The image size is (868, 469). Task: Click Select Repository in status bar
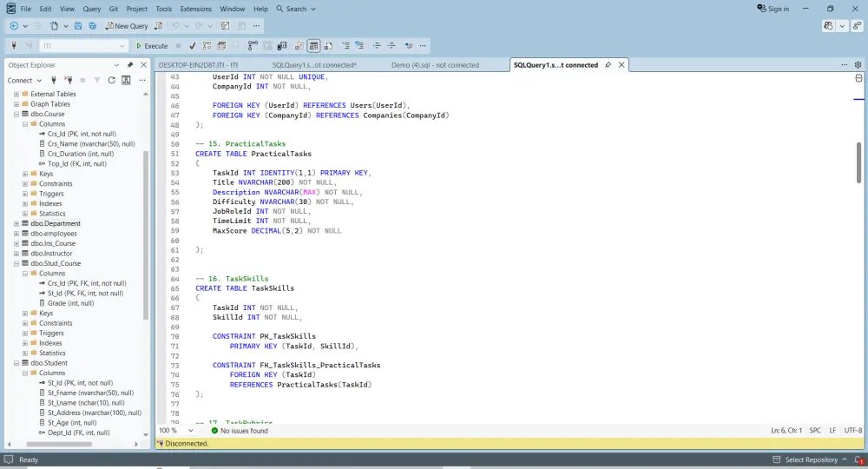pyautogui.click(x=811, y=459)
